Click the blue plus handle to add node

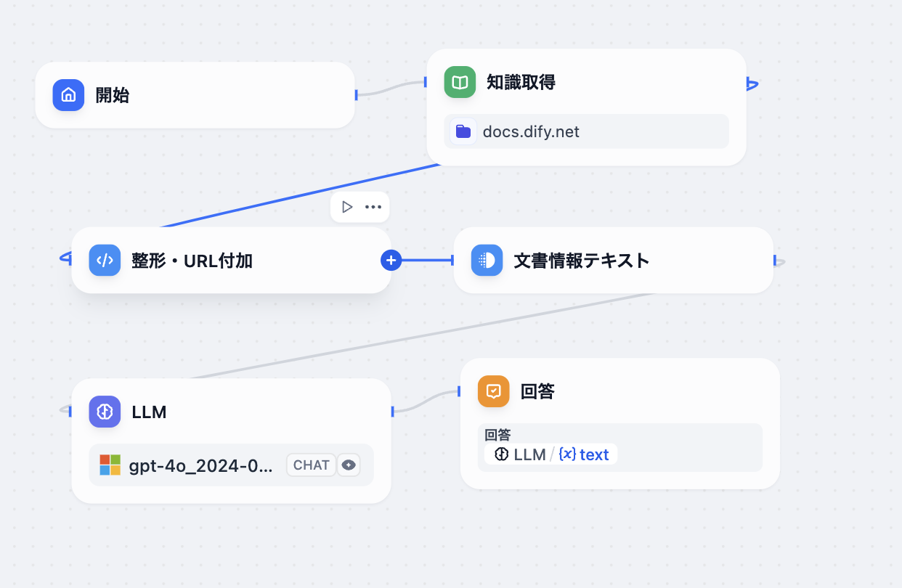[x=391, y=260]
